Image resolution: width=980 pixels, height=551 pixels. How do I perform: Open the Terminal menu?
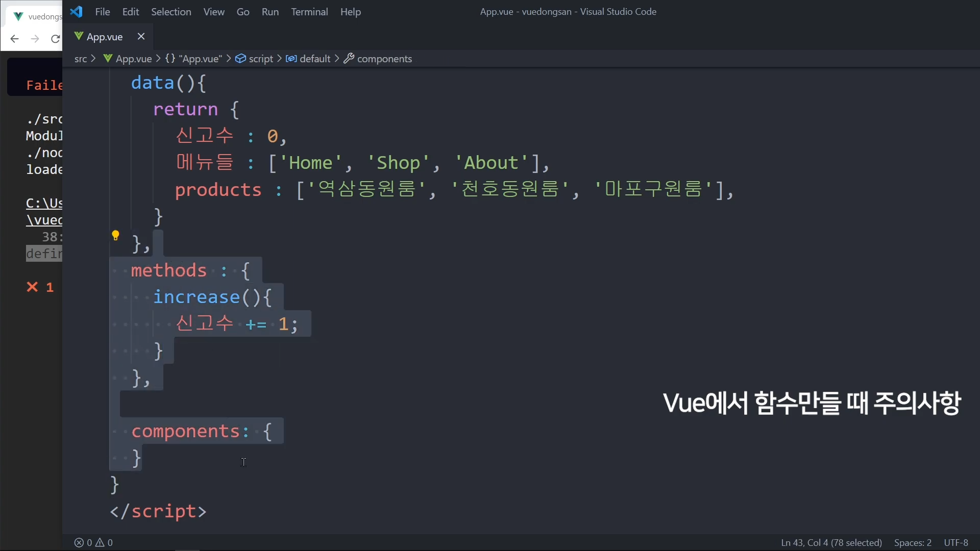309,12
